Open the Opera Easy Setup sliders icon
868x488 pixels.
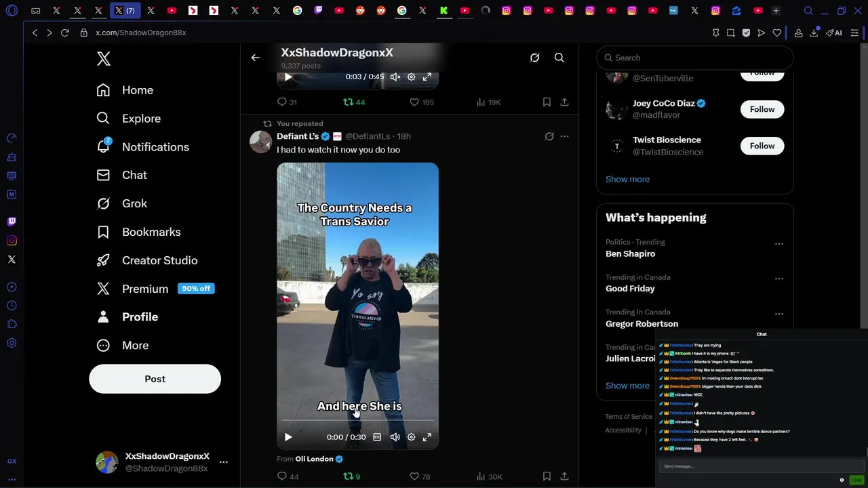(854, 33)
